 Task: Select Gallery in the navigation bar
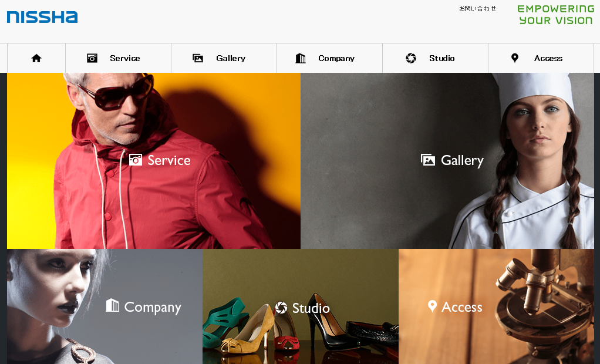click(231, 58)
